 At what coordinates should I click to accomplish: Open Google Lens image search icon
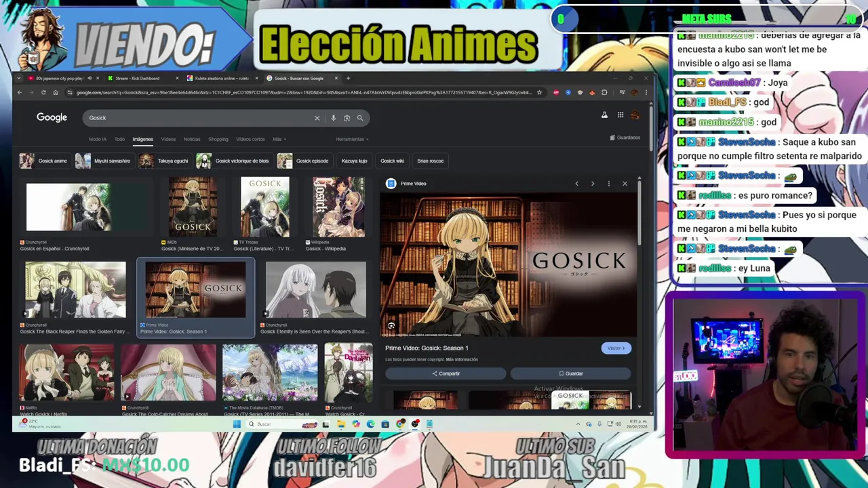click(347, 118)
